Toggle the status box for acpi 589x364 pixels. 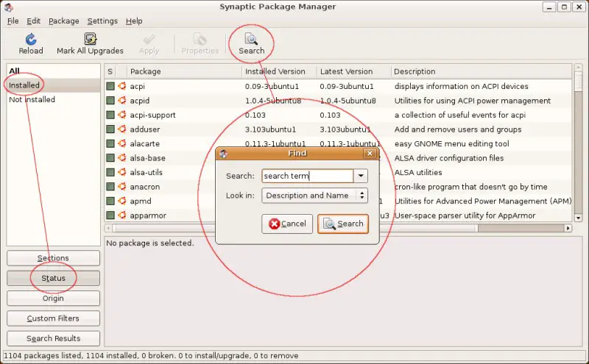[x=110, y=86]
